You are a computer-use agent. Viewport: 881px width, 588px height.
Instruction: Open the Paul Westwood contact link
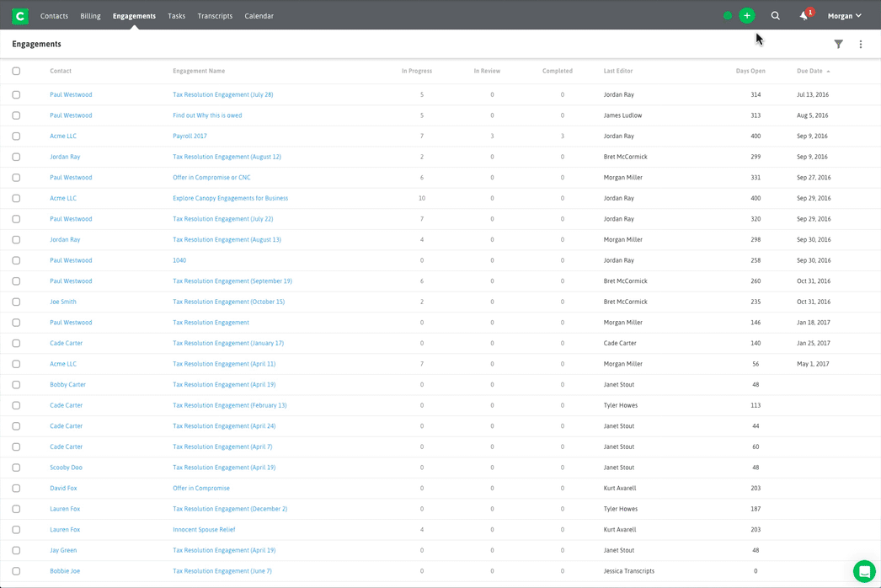click(x=71, y=94)
